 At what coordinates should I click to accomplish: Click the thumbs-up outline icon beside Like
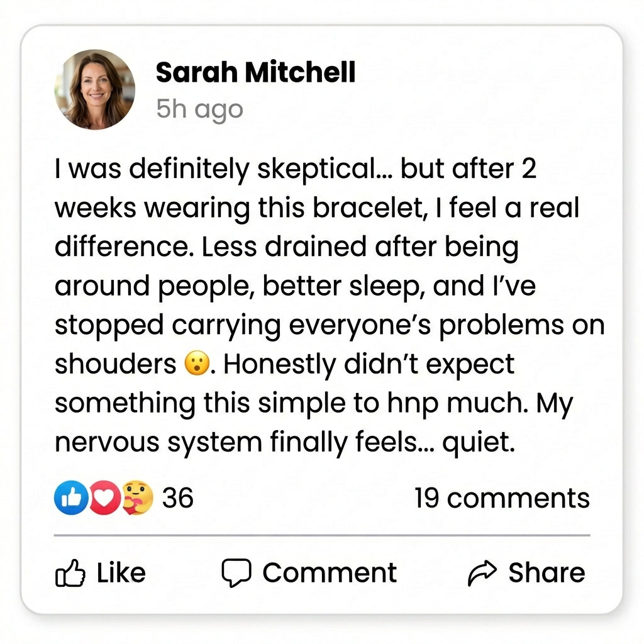(x=70, y=573)
